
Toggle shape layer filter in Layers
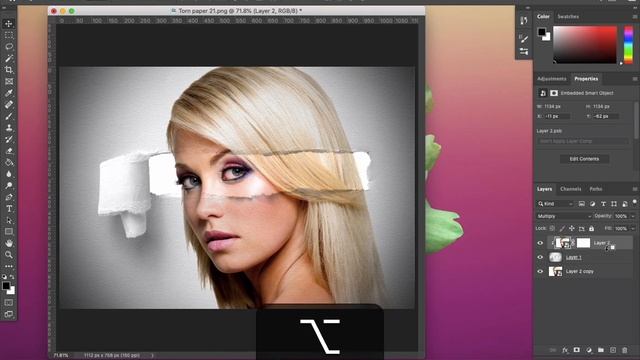(614, 204)
